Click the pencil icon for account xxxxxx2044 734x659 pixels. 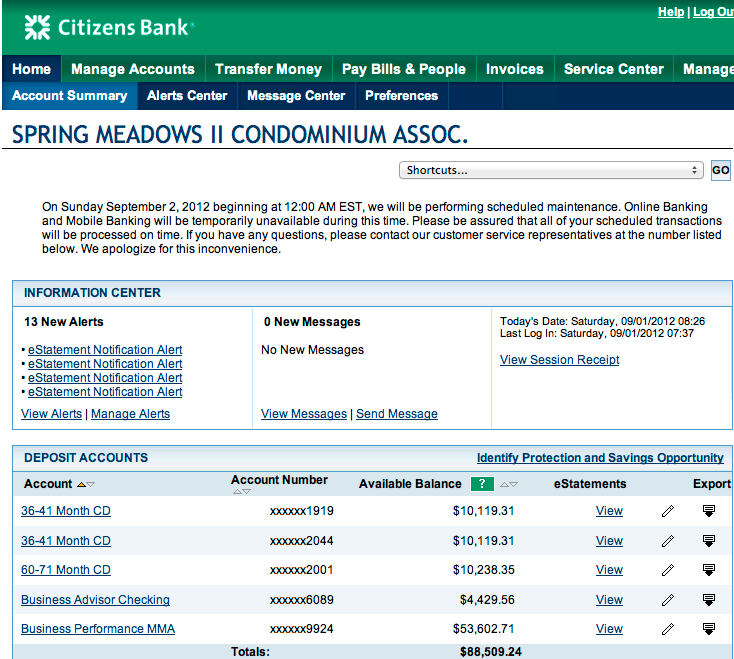click(668, 541)
